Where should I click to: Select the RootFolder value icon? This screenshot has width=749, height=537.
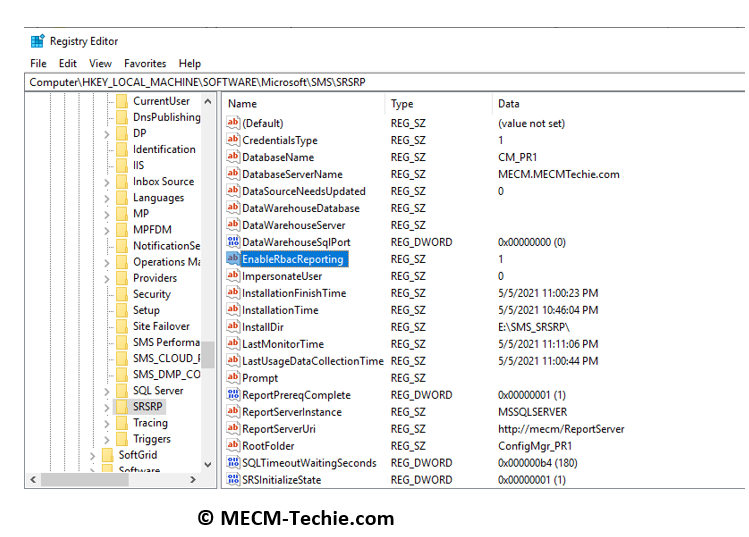(233, 445)
